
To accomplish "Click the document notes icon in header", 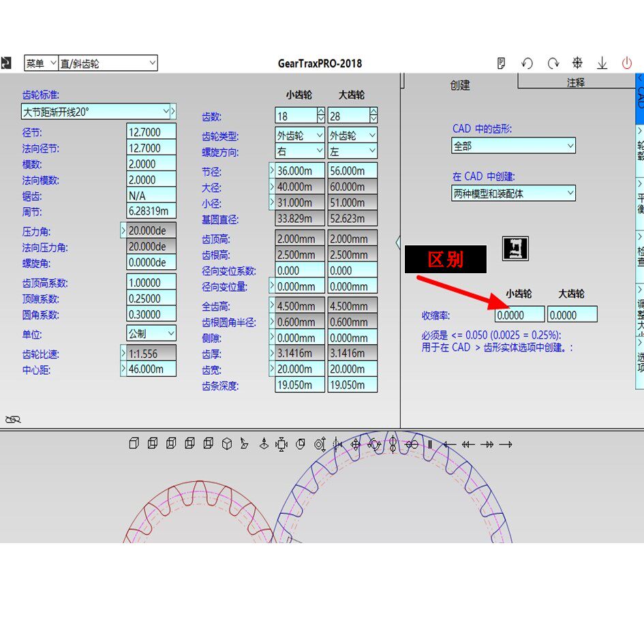I will tap(502, 63).
